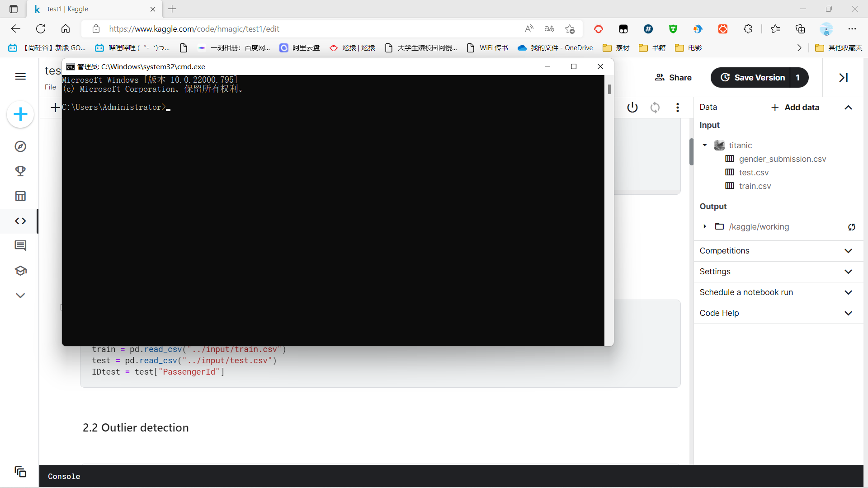Click the restart session refresh icon
The height and width of the screenshot is (488, 868).
(x=655, y=108)
